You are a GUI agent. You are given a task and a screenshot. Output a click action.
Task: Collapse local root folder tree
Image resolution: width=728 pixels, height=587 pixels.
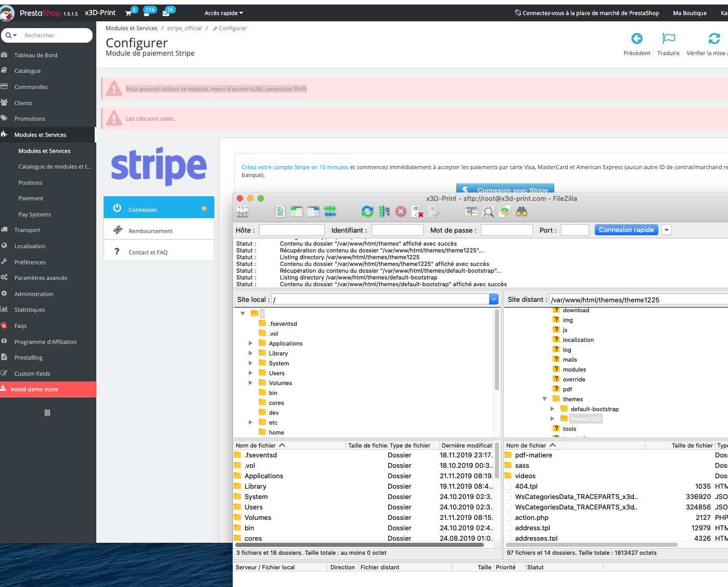click(x=242, y=314)
